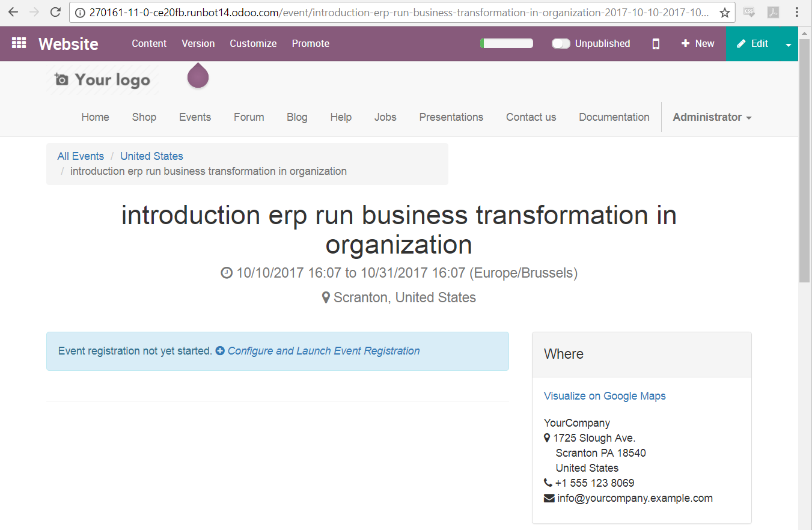Open Chrome's three-dot menu
Screen dimensions: 812x530
click(x=797, y=12)
